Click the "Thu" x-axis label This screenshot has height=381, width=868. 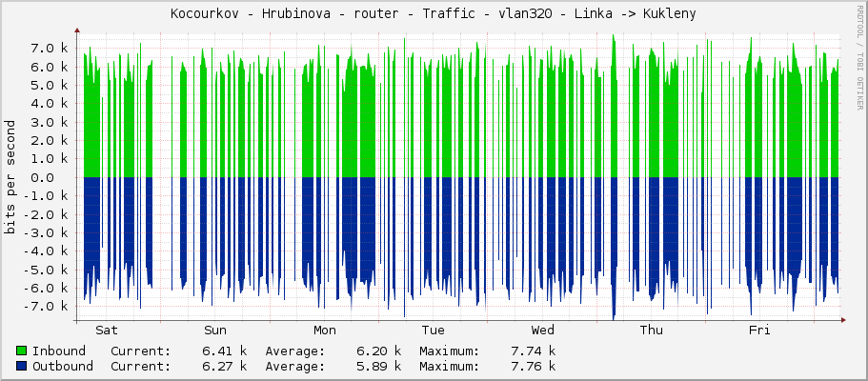[651, 331]
